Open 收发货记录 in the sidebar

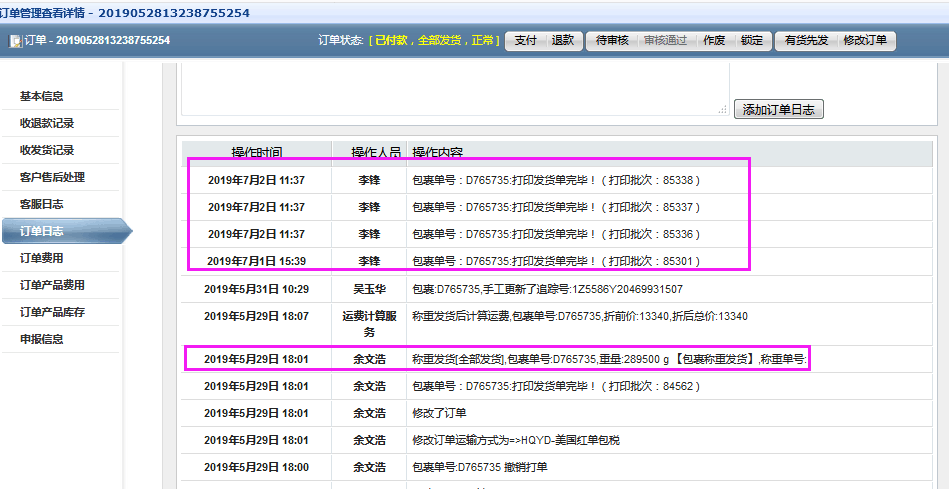47,150
